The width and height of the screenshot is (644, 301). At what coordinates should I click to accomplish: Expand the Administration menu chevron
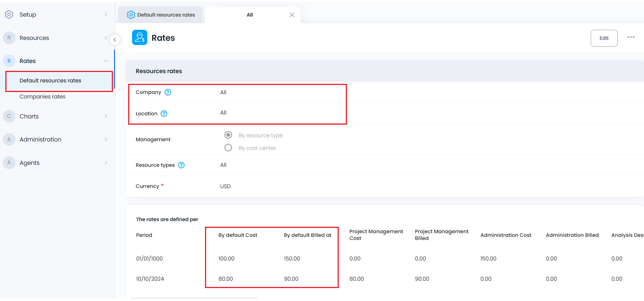pos(106,139)
